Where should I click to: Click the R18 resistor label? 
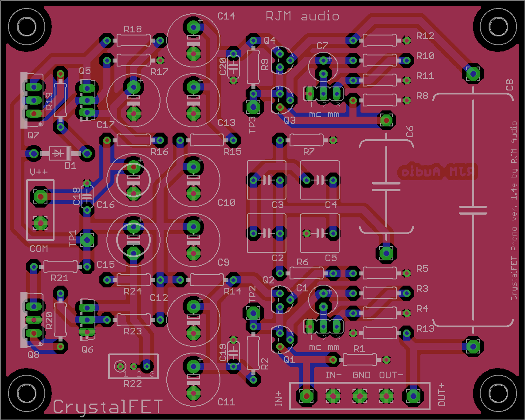pos(133,29)
